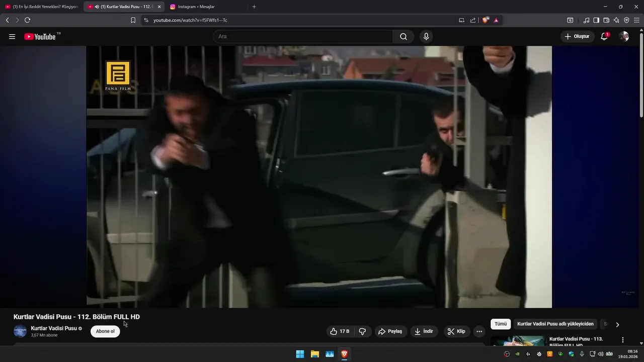644x362 pixels.
Task: Open the channel avatar next to title
Action: pyautogui.click(x=20, y=331)
